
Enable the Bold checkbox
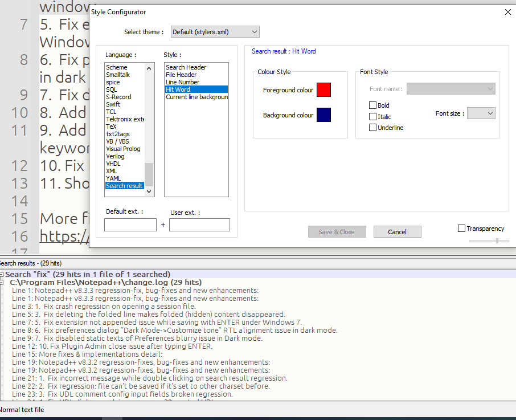[x=372, y=105]
